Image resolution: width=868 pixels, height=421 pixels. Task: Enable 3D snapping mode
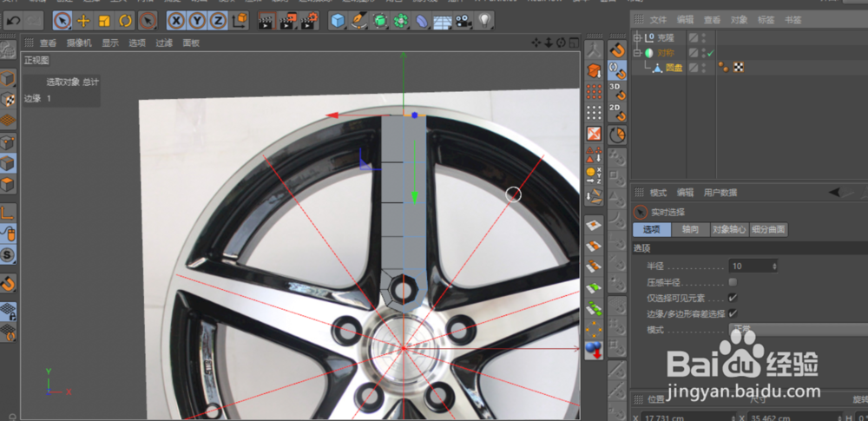pos(617,89)
